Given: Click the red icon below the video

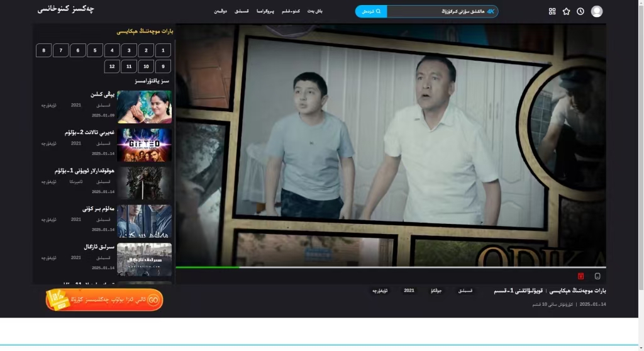Looking at the screenshot, I should pyautogui.click(x=580, y=276).
